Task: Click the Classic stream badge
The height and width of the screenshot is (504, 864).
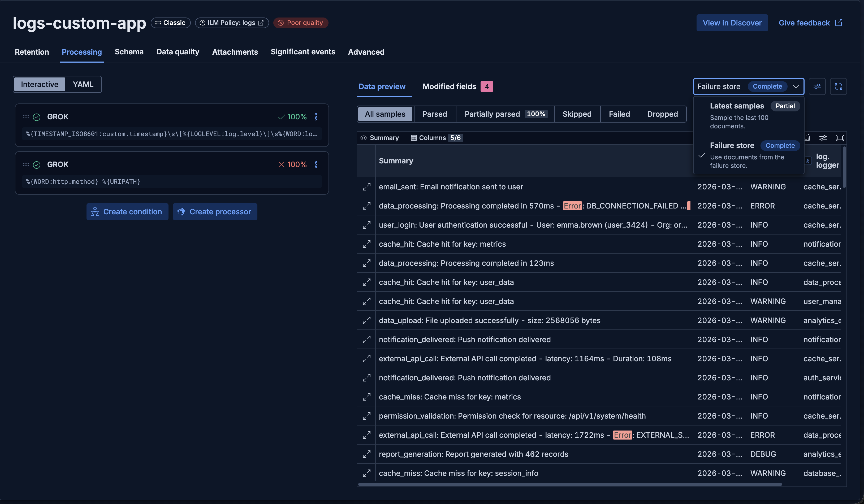Action: 170,23
